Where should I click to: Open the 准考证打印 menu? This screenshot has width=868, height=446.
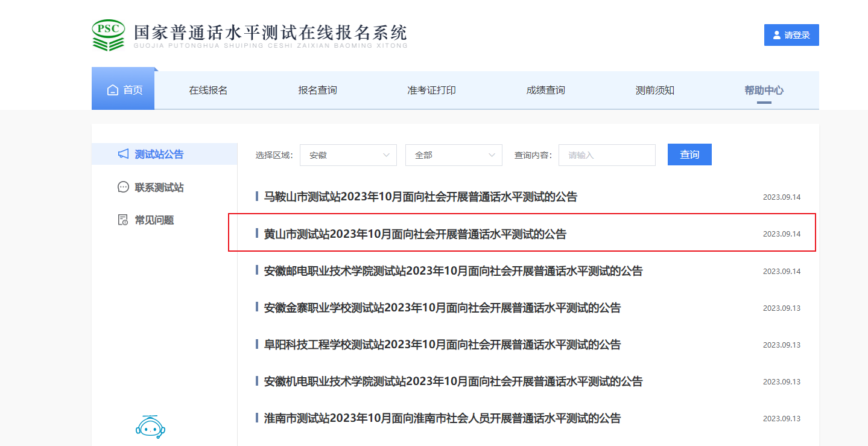(x=431, y=90)
